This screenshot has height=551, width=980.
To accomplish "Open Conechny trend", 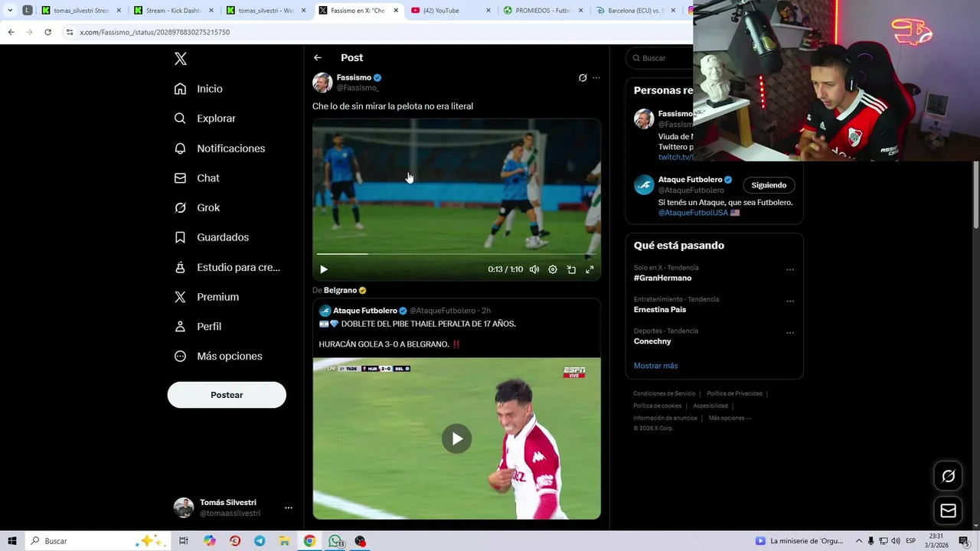I will point(652,341).
